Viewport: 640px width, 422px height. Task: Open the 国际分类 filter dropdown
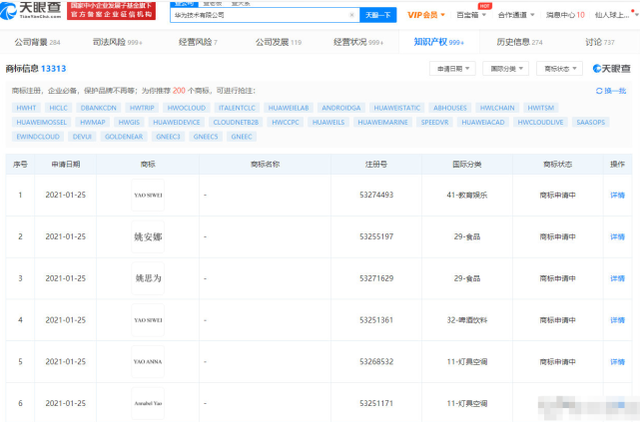[x=506, y=69]
